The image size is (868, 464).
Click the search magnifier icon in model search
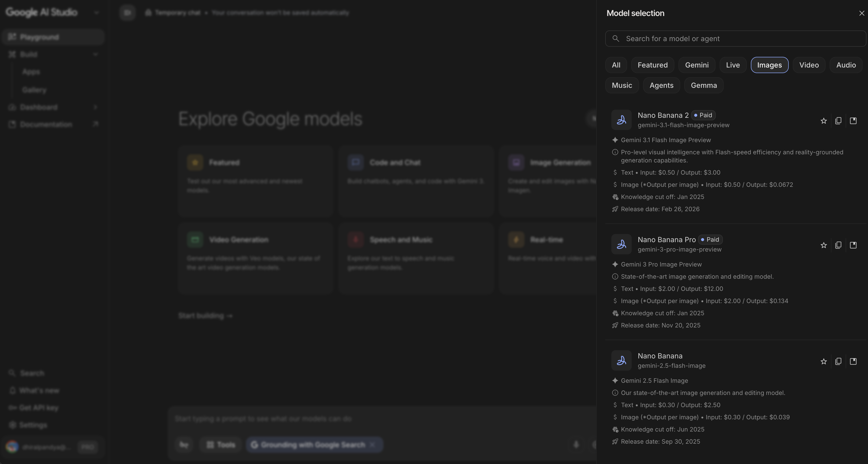click(x=616, y=38)
